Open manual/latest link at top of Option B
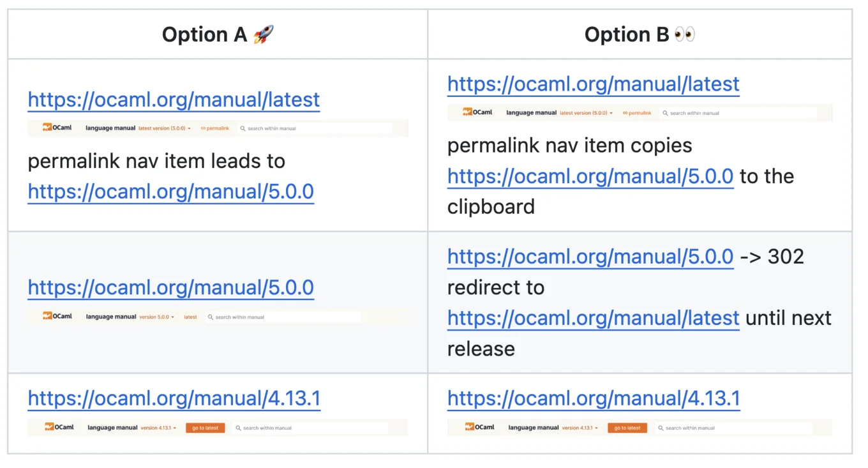Image resolution: width=868 pixels, height=468 pixels. [x=593, y=84]
